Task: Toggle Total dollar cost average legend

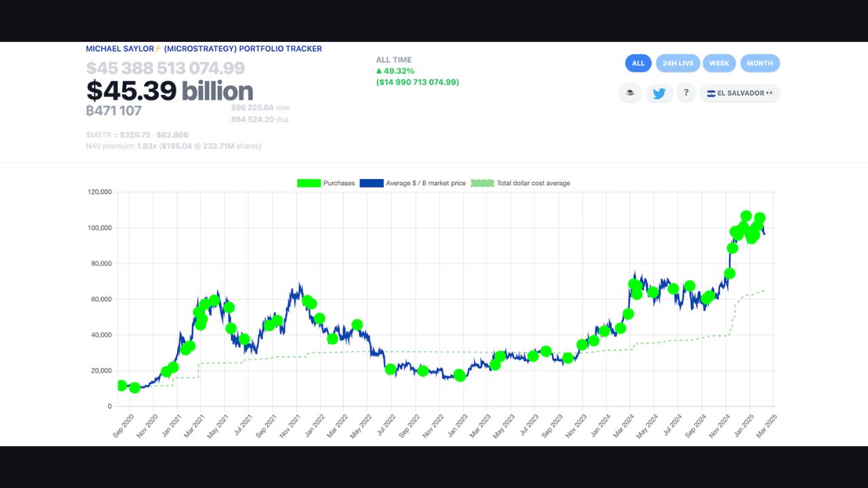Action: pos(520,183)
